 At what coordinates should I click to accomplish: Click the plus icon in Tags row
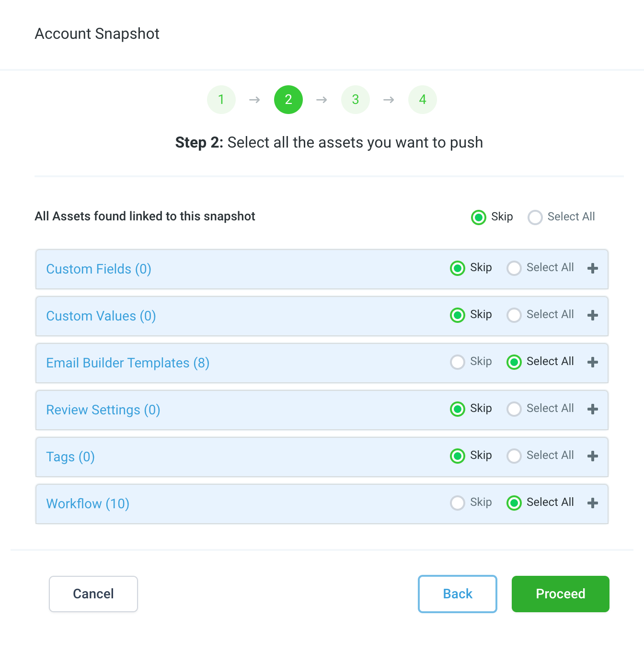593,456
